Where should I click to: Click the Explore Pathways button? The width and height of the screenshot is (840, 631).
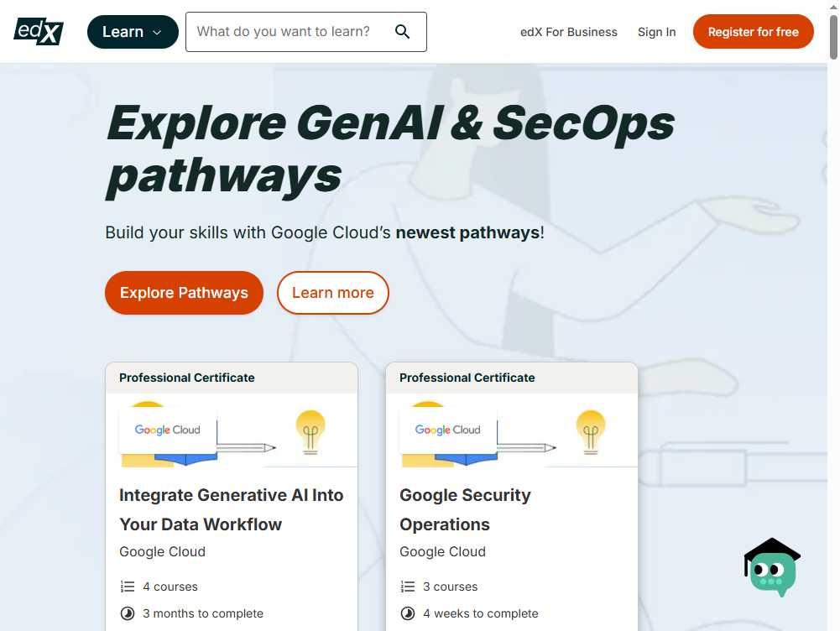[x=184, y=293]
